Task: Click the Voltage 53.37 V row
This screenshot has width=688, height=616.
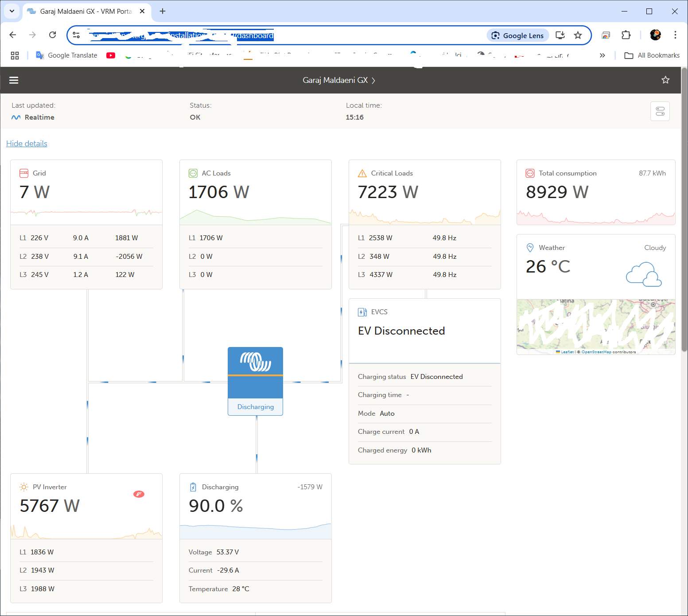Action: coord(256,552)
